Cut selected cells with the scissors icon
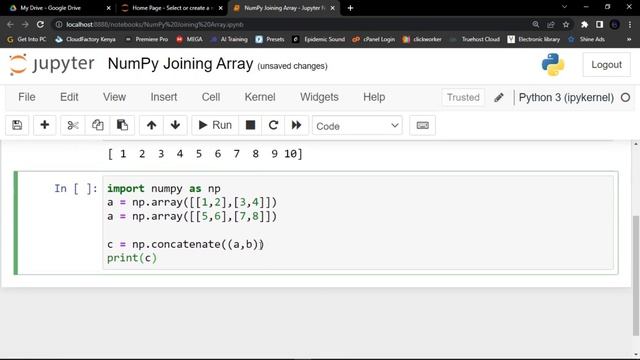 73,125
